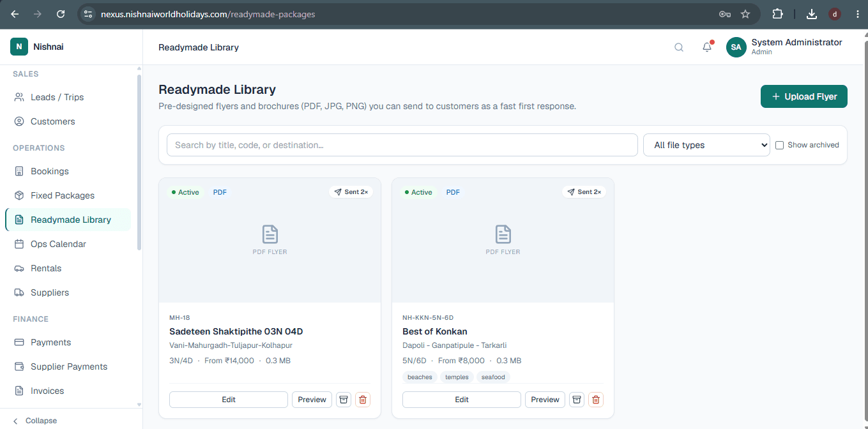Click 'Dapoli - Ganpatipule - Tarkarli' route text

(x=455, y=345)
